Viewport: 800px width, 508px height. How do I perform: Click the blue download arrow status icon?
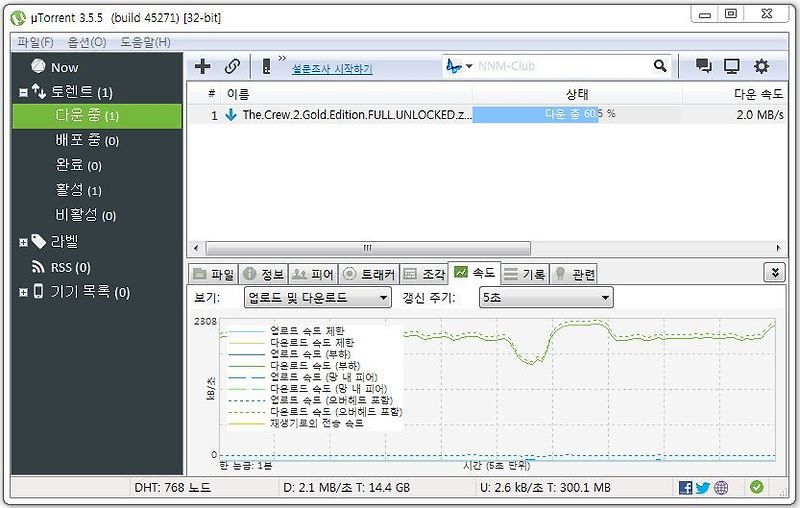pos(231,115)
